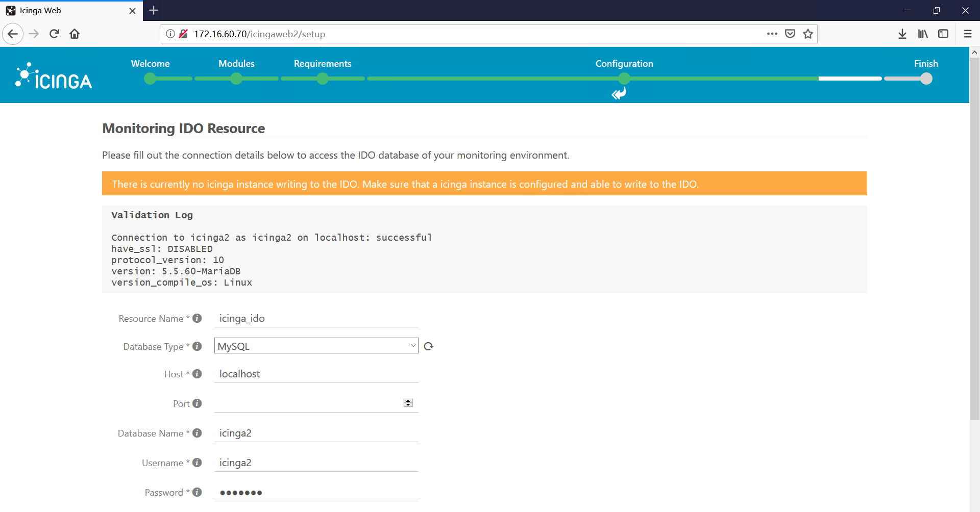Minimize the browser window
The height and width of the screenshot is (512, 980).
pos(907,10)
